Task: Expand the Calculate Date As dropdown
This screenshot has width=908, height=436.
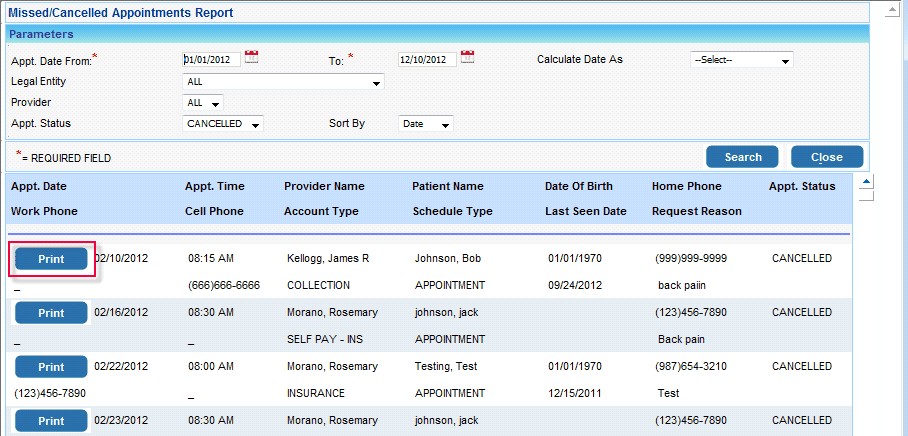Action: [741, 60]
